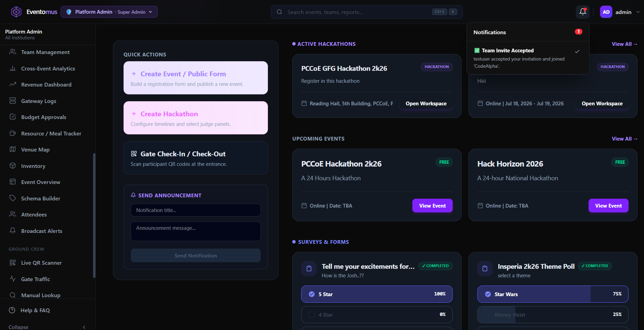Click View All for Upcoming Events
The height and width of the screenshot is (330, 644).
[x=624, y=139]
